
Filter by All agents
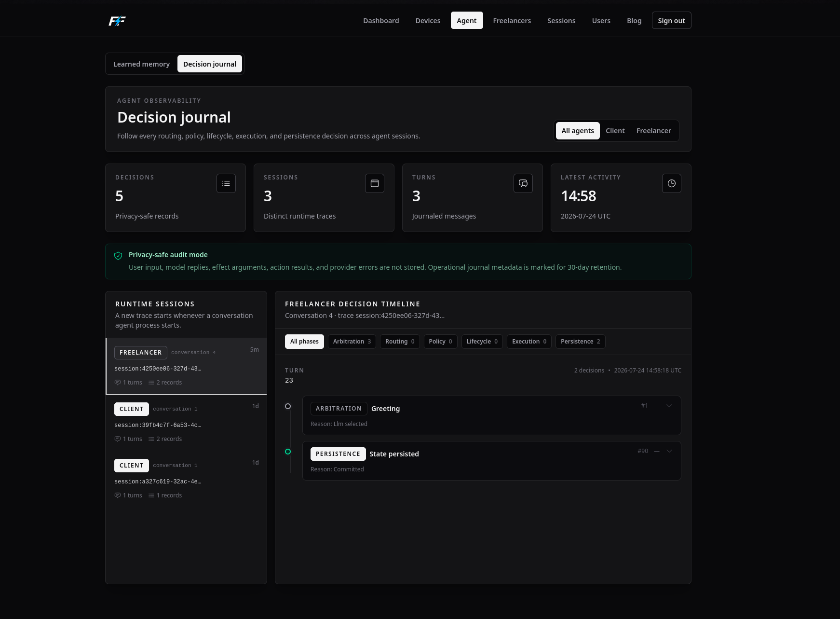coord(578,131)
